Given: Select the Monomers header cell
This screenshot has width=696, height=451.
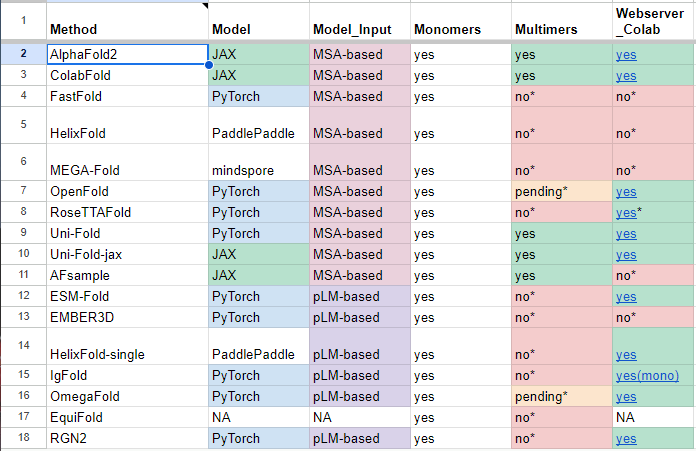Looking at the screenshot, I should 461,21.
